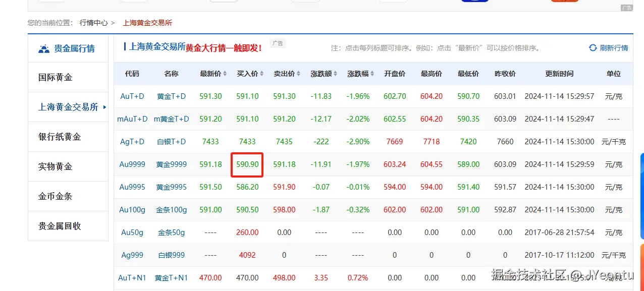The width and height of the screenshot is (644, 291).
Task: Open the Au100g code link
Action: (132, 210)
